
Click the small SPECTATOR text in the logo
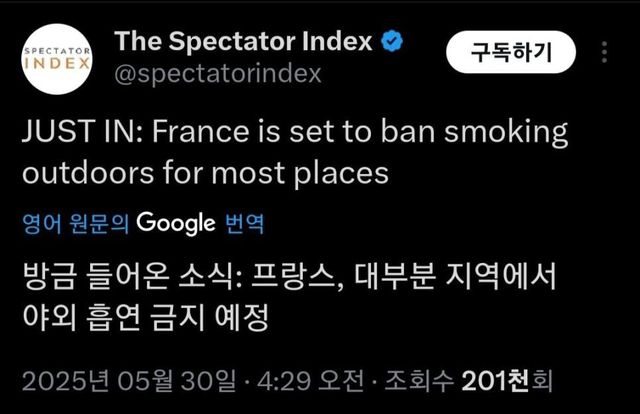pyautogui.click(x=56, y=49)
